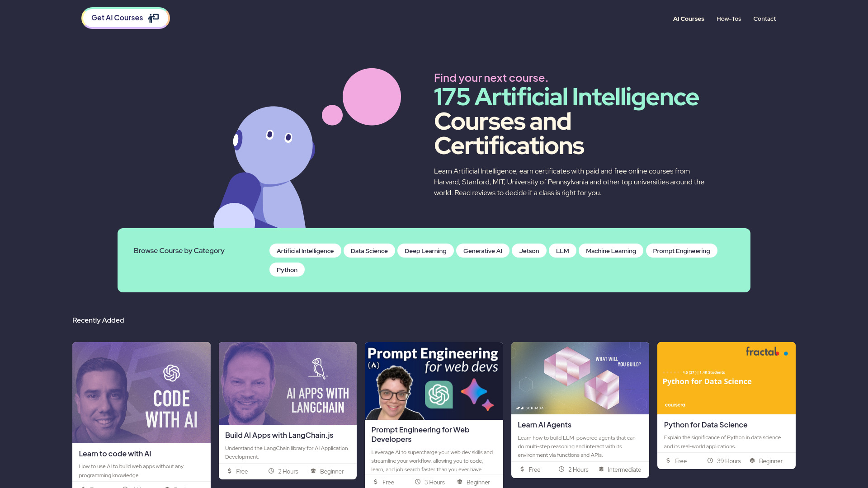Open the 'How-Tos' navigation menu item
Screen dimensions: 868x488
(x=728, y=19)
